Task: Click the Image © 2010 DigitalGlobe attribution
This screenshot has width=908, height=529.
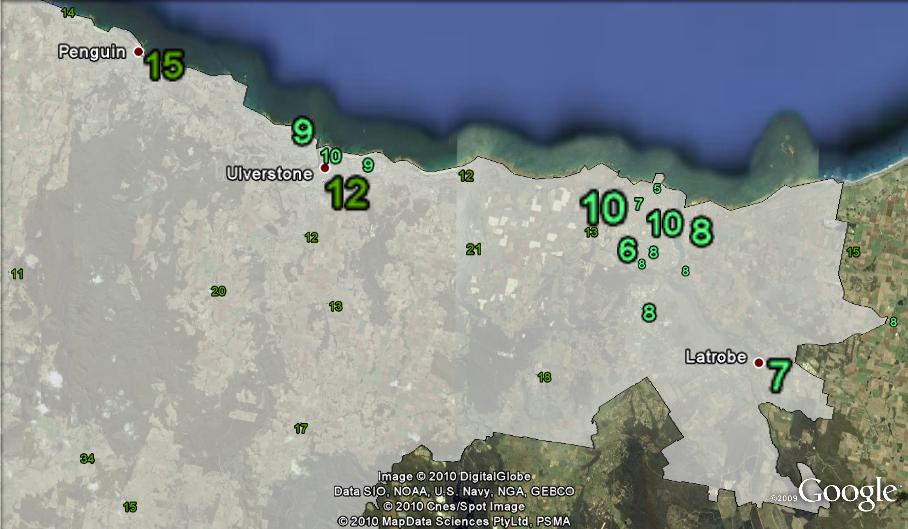Action: pyautogui.click(x=454, y=477)
